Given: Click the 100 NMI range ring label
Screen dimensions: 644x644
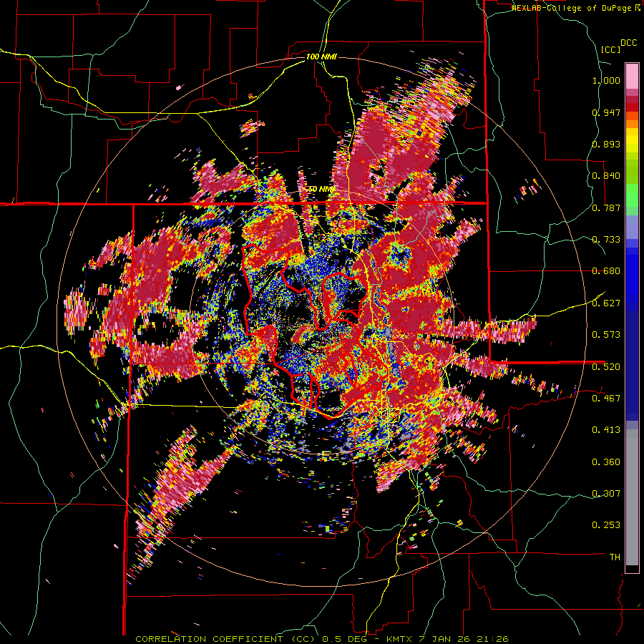Looking at the screenshot, I should coord(321,57).
